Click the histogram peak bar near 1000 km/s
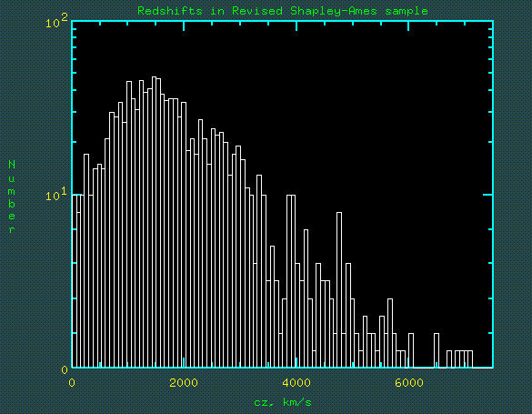The width and height of the screenshot is (532, 414). (x=129, y=225)
